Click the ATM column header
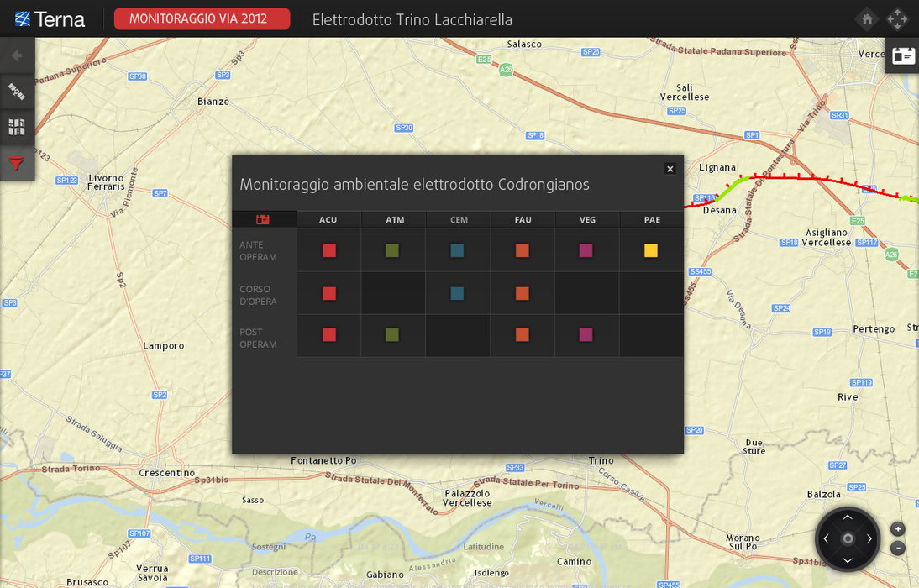The image size is (919, 588). tap(395, 220)
